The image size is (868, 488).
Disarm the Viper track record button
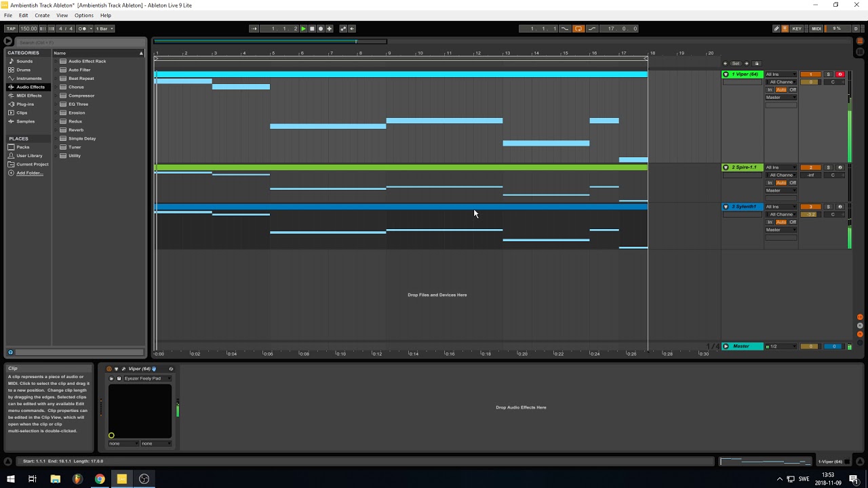coord(840,75)
